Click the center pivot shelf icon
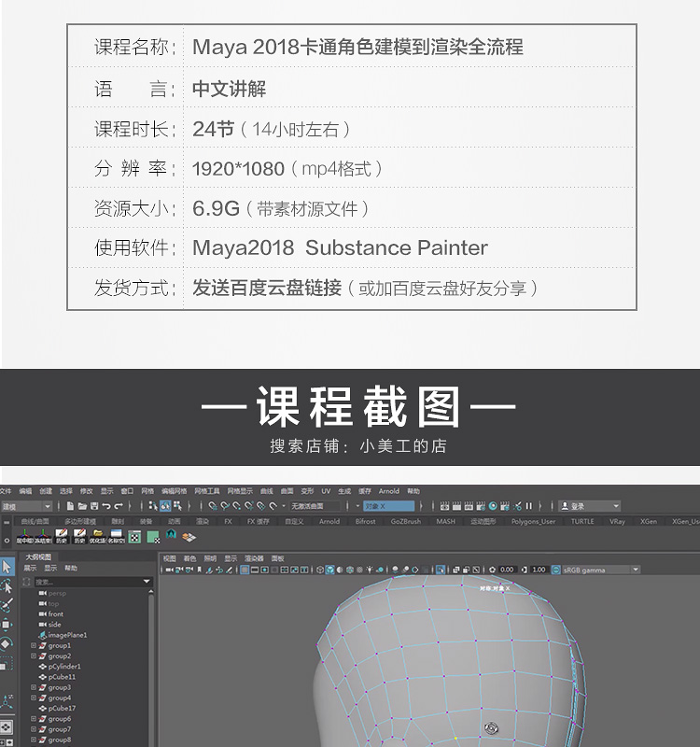700x747 pixels. (25, 536)
